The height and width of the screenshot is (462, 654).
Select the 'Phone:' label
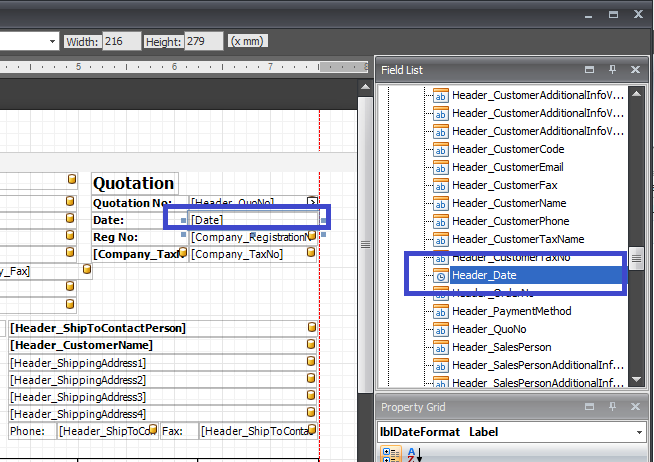click(32, 431)
